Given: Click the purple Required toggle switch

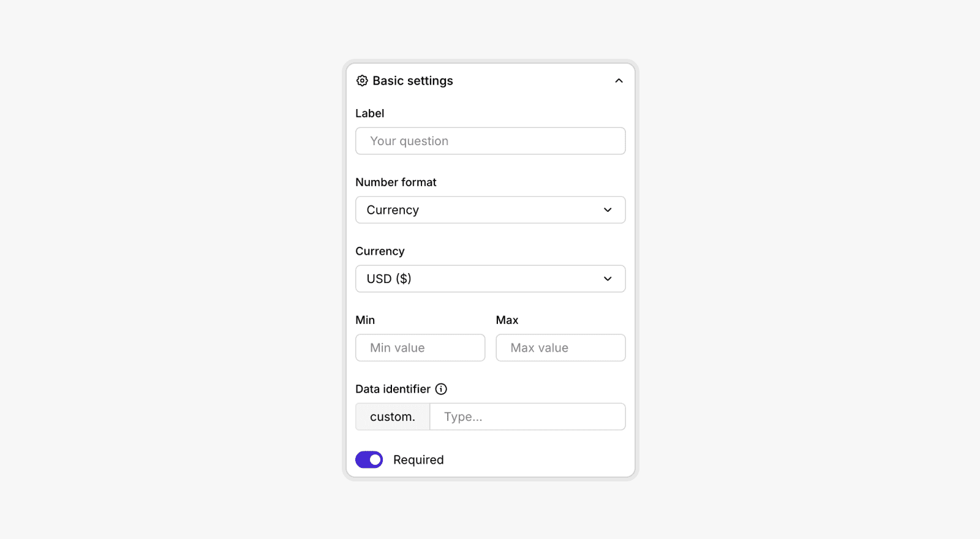Looking at the screenshot, I should [x=369, y=459].
